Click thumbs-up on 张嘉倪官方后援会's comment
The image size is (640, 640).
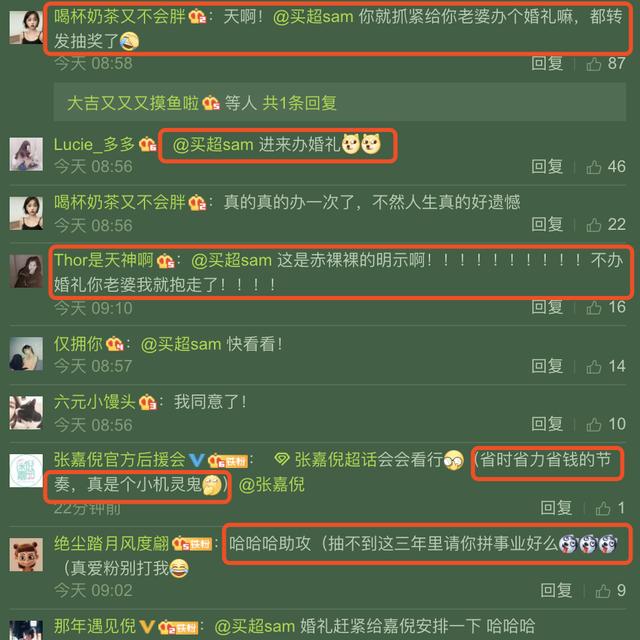(603, 509)
